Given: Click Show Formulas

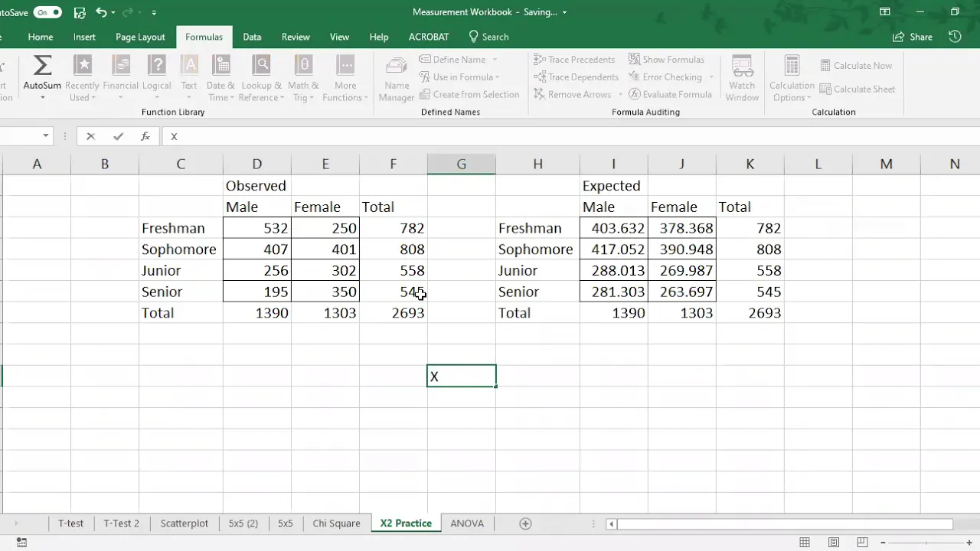Looking at the screenshot, I should click(x=666, y=60).
